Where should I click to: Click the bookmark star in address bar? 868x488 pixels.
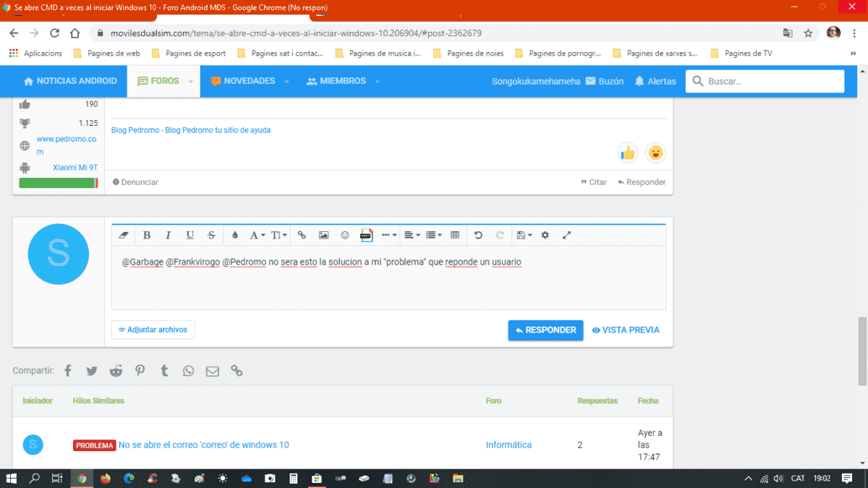click(x=808, y=33)
